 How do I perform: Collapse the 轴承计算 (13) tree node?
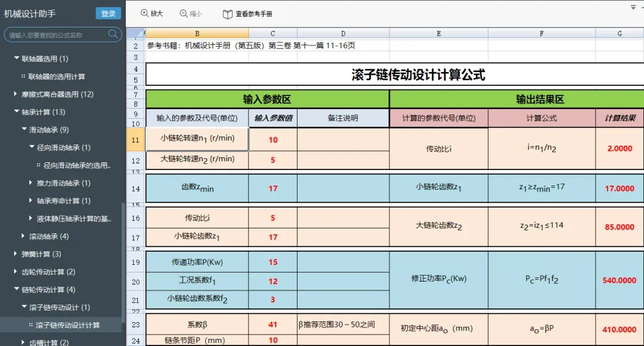click(x=17, y=112)
